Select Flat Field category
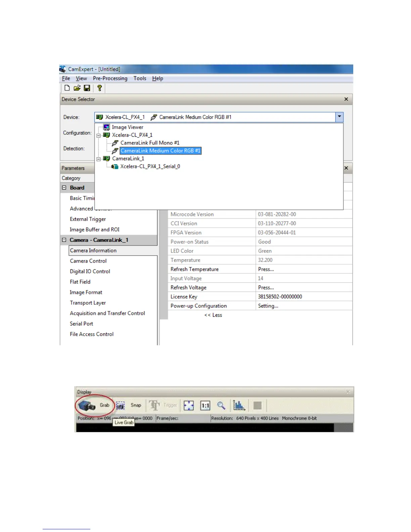The width and height of the screenshot is (411, 532). tap(80, 282)
